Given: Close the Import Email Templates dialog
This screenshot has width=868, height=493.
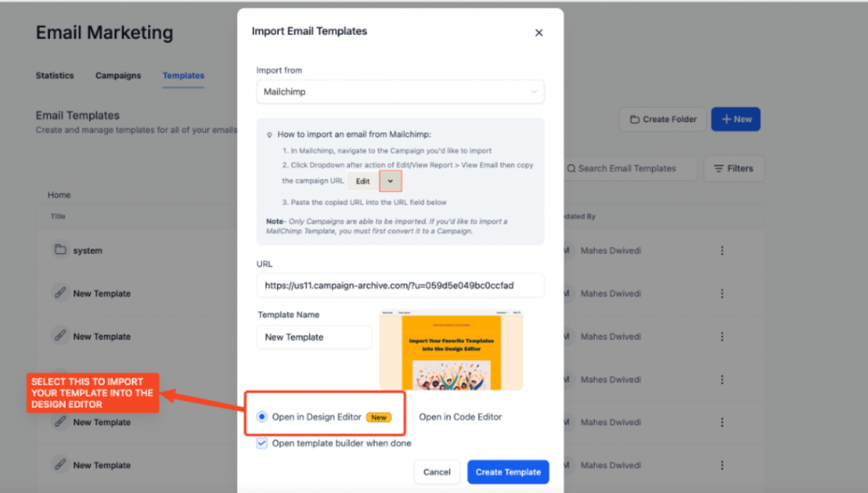Looking at the screenshot, I should [x=539, y=33].
